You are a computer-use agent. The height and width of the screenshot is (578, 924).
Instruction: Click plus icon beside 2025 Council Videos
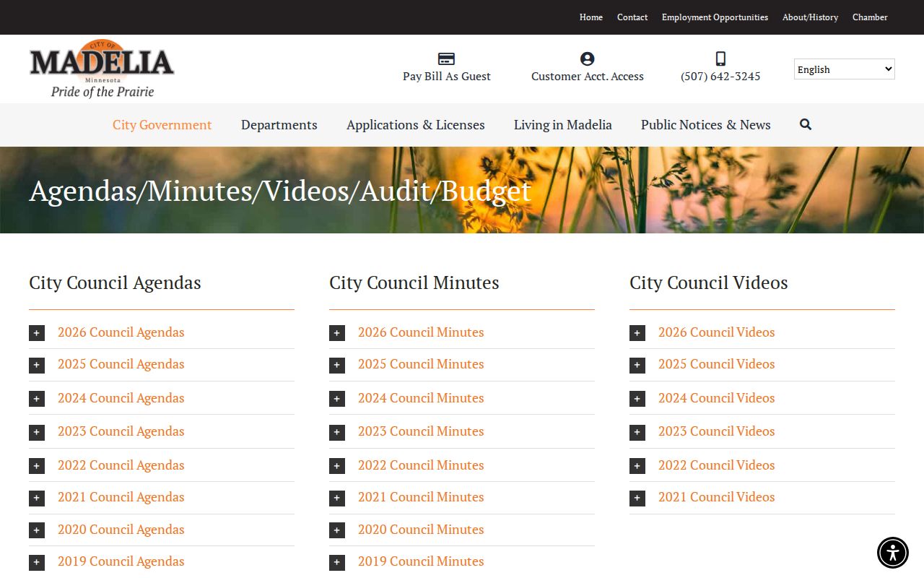(637, 365)
